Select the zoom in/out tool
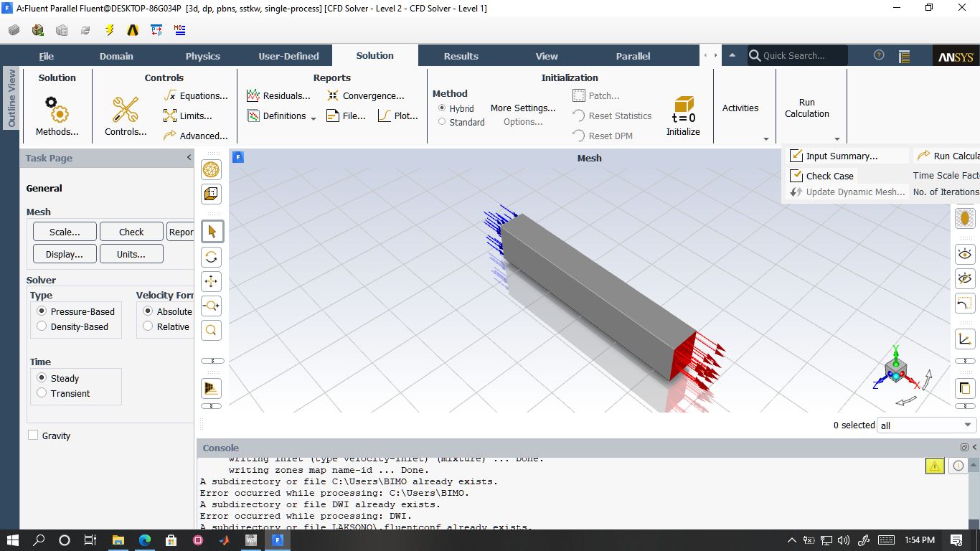The image size is (980, 551). (211, 306)
